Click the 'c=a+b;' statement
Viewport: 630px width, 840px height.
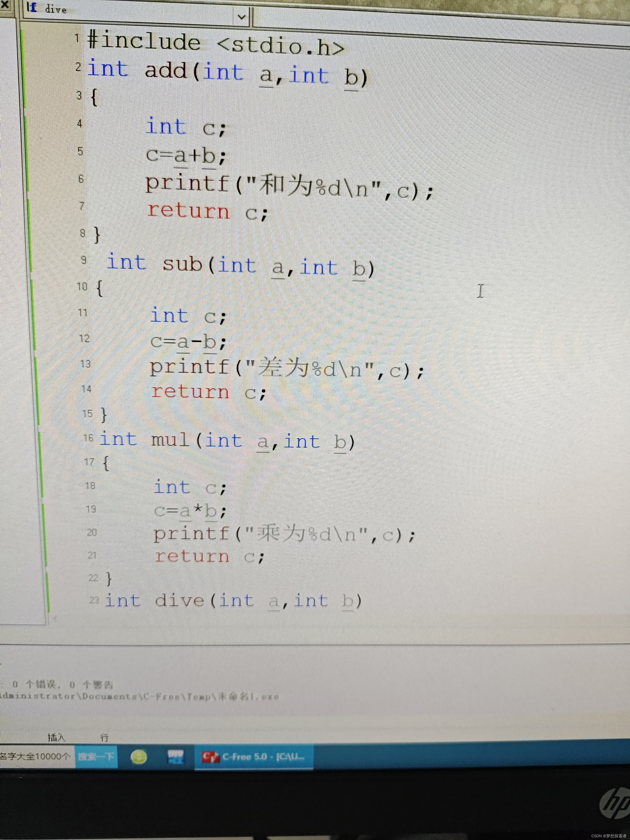186,156
